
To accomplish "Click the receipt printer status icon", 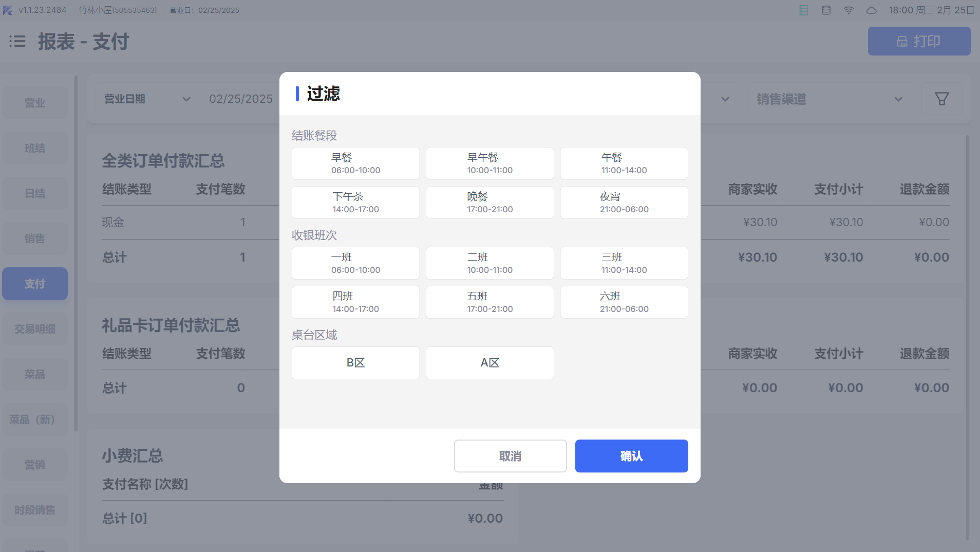I will tap(804, 10).
